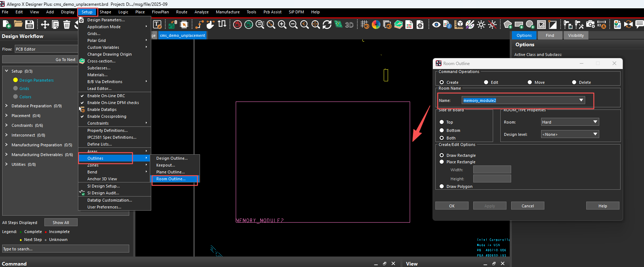The height and width of the screenshot is (267, 644).
Task: Click the eye visibility icon in toolbar
Action: point(436,25)
